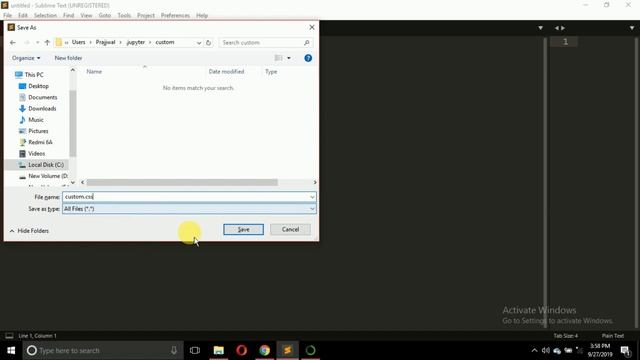This screenshot has width=640, height=360.
Task: Show hidden tray icons arrow
Action: coord(534,350)
